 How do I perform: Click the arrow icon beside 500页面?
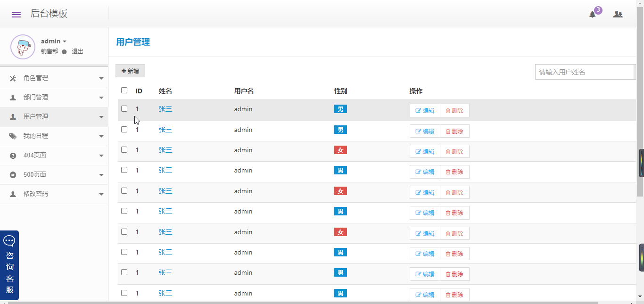click(x=13, y=175)
